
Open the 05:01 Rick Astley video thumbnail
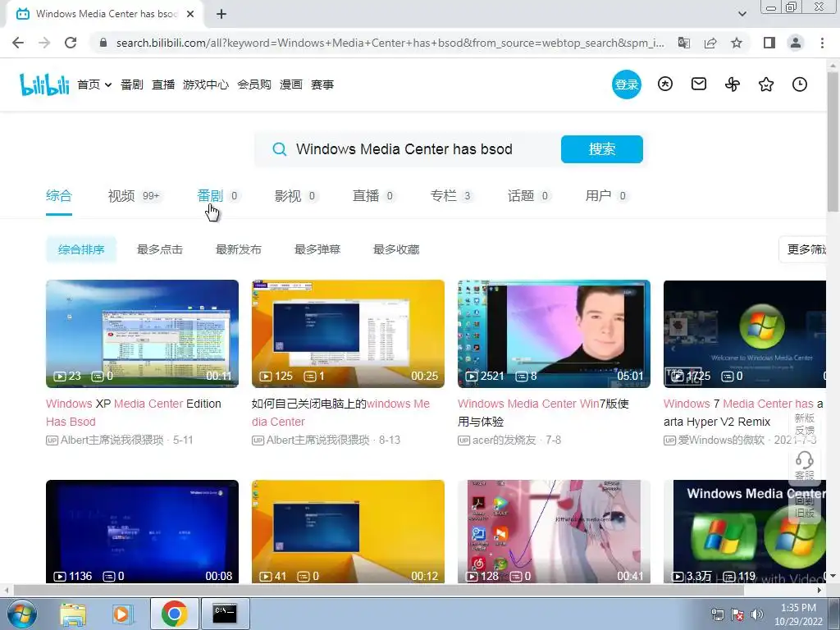pyautogui.click(x=554, y=334)
